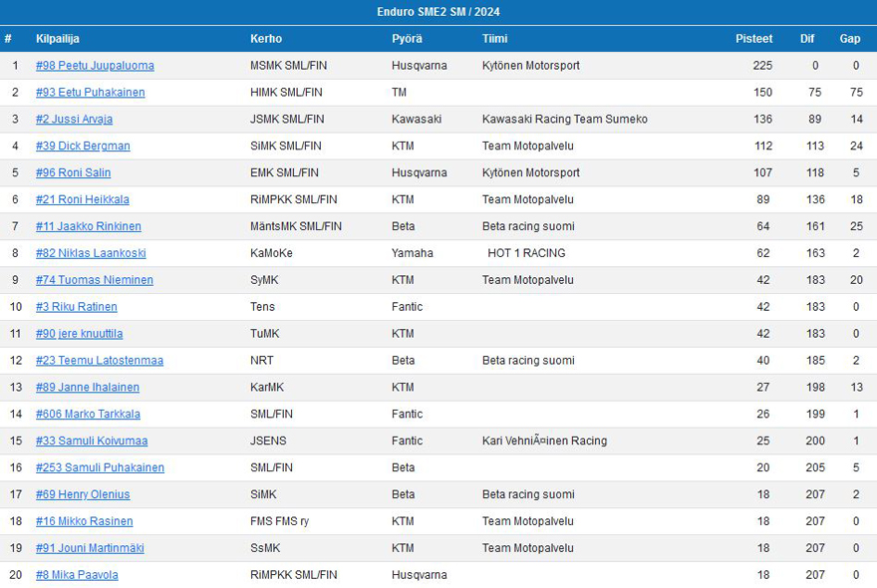Select club cell KaMoKe
The image size is (877, 588).
pos(271,253)
